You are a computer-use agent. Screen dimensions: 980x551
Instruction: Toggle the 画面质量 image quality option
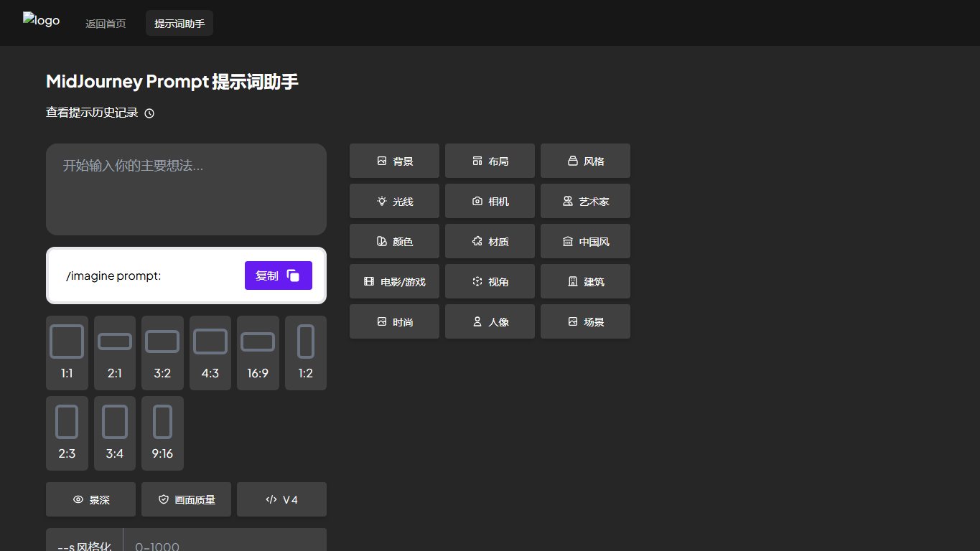tap(186, 499)
